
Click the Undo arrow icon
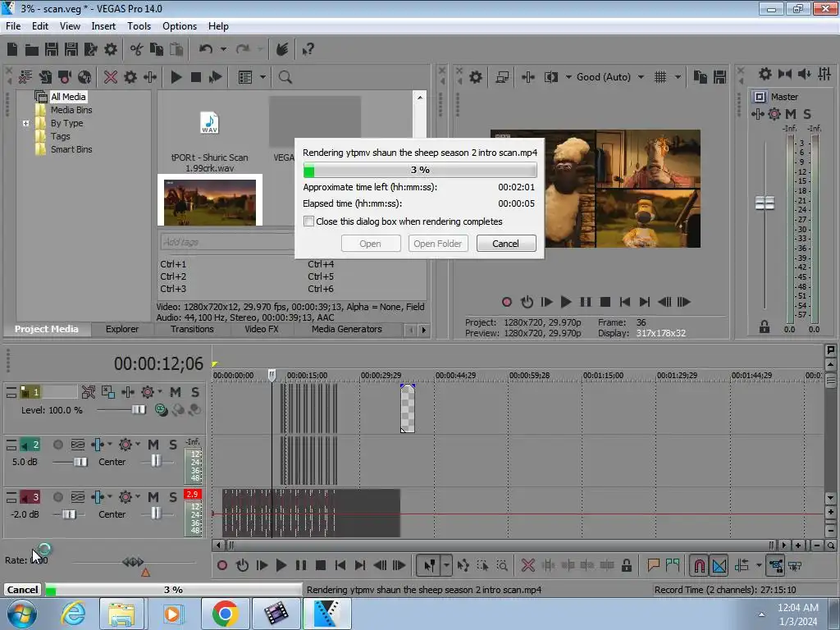(206, 49)
